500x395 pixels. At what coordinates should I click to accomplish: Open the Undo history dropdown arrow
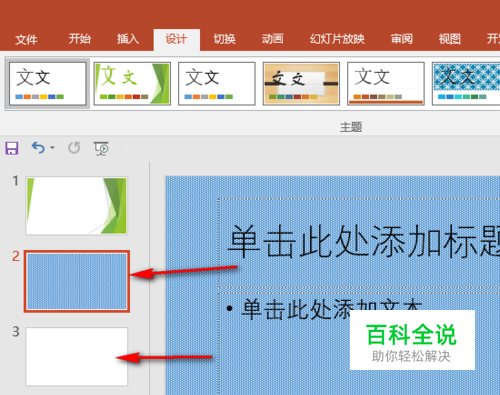point(52,148)
